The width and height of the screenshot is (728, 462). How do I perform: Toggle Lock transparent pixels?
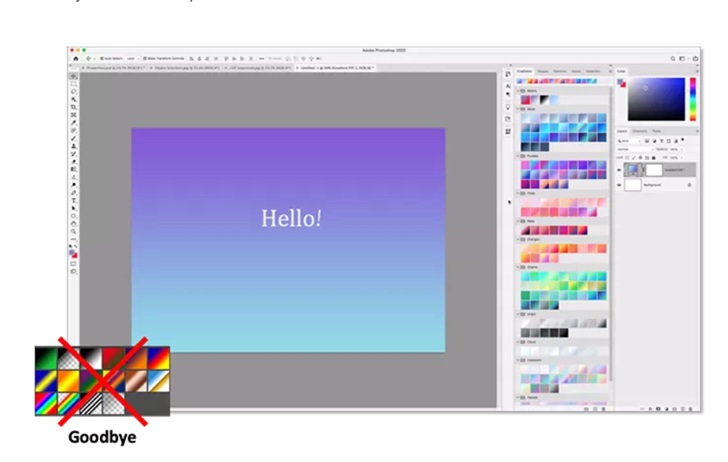[627, 158]
